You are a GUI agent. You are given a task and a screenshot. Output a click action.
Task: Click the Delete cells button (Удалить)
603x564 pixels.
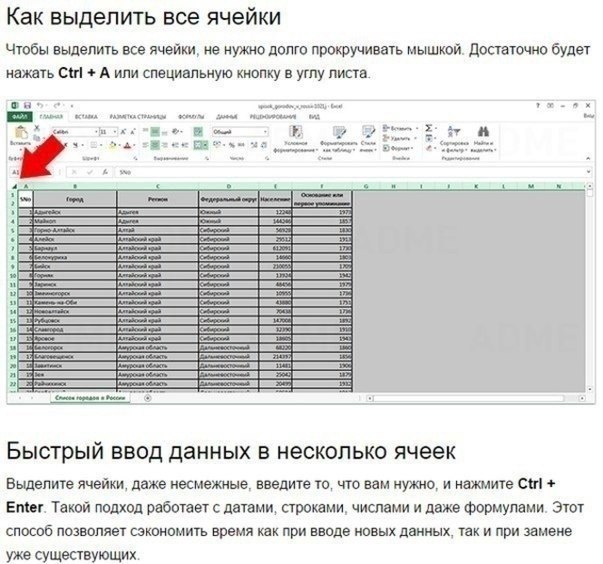coord(400,138)
